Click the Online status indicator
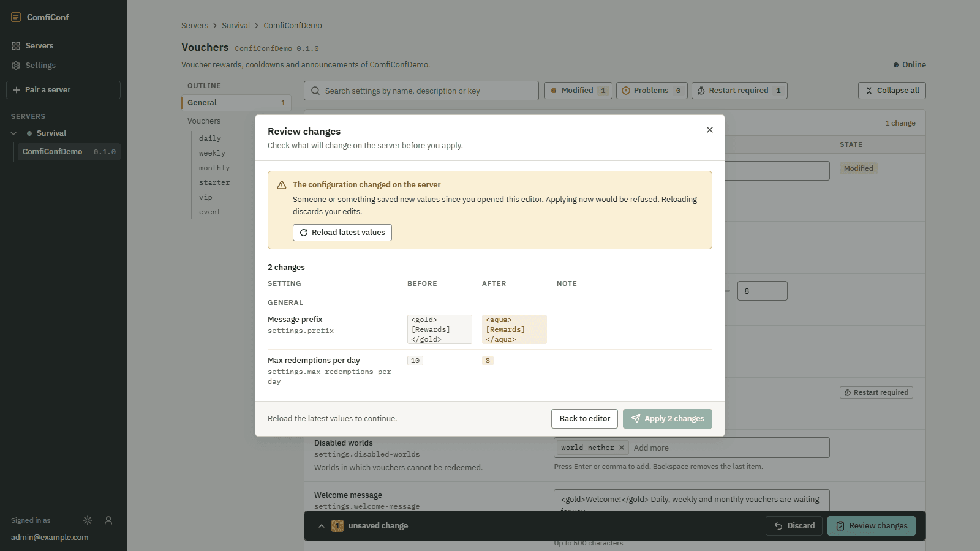980x551 pixels. pyautogui.click(x=910, y=65)
